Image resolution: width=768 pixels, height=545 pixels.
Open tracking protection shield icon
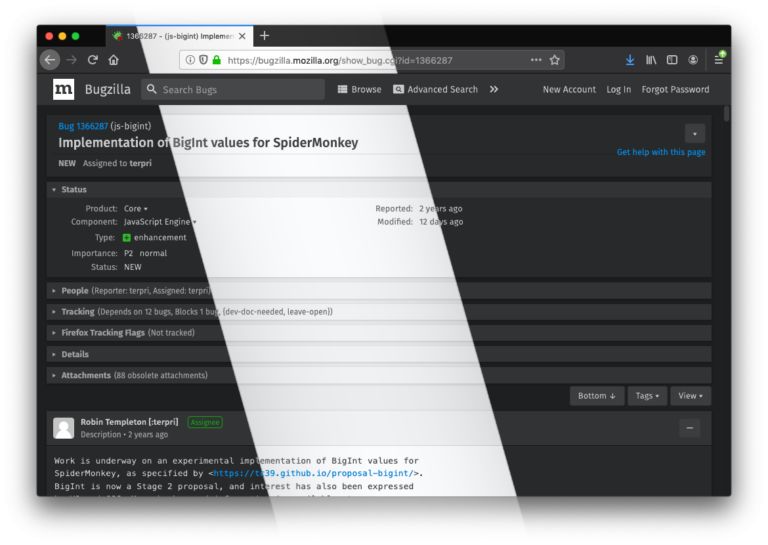coord(203,60)
